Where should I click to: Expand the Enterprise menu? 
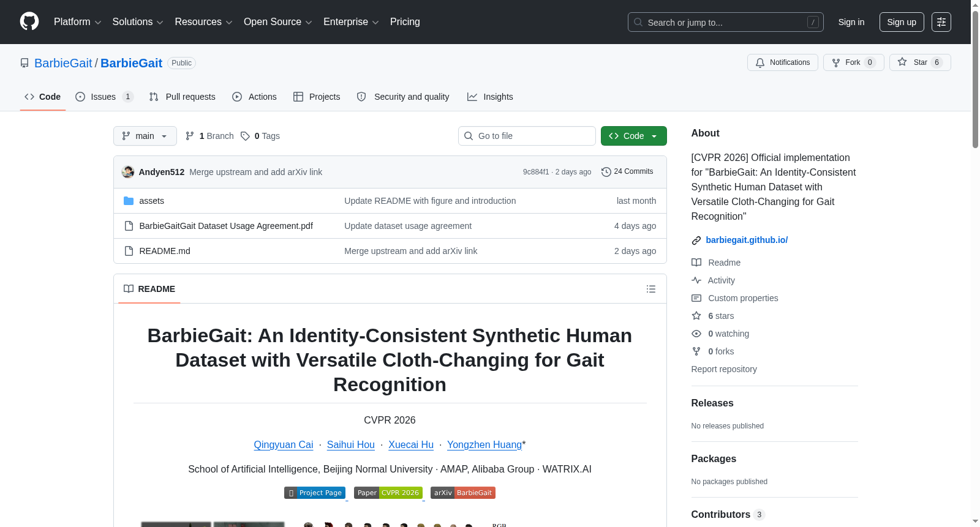click(351, 22)
